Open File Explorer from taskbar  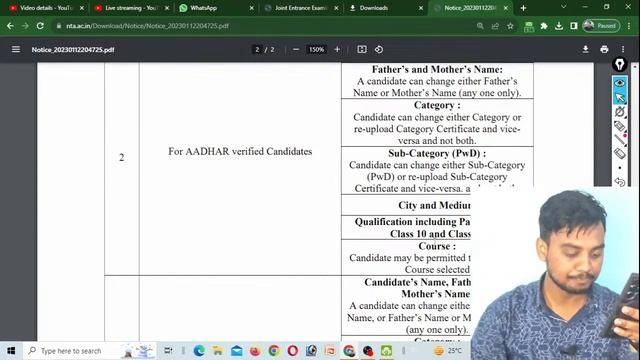[218, 351]
